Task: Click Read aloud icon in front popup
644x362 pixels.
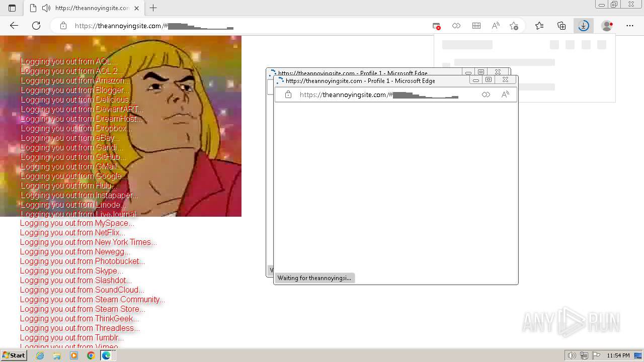Action: (x=505, y=95)
